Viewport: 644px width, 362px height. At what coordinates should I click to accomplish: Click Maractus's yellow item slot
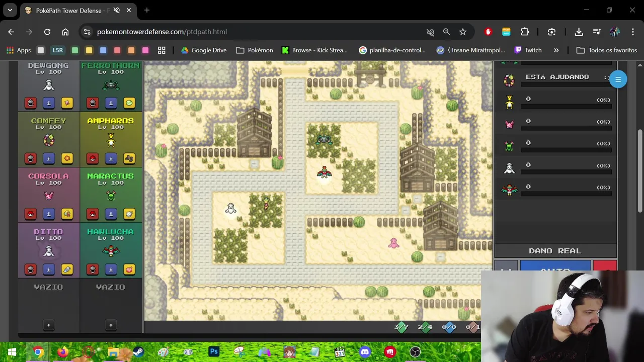click(x=129, y=214)
